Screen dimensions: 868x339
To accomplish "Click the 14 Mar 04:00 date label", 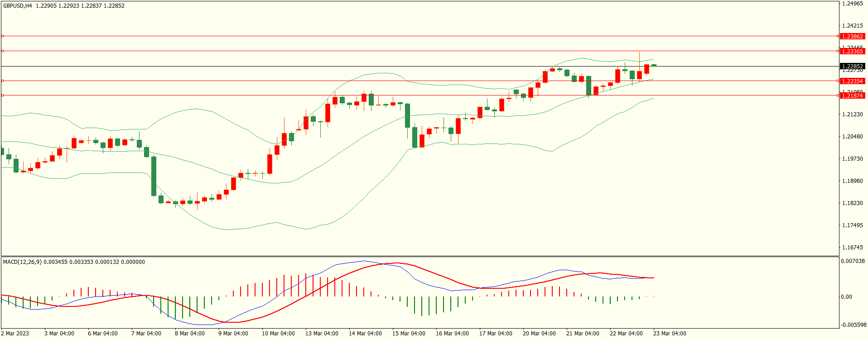I will point(365,334).
